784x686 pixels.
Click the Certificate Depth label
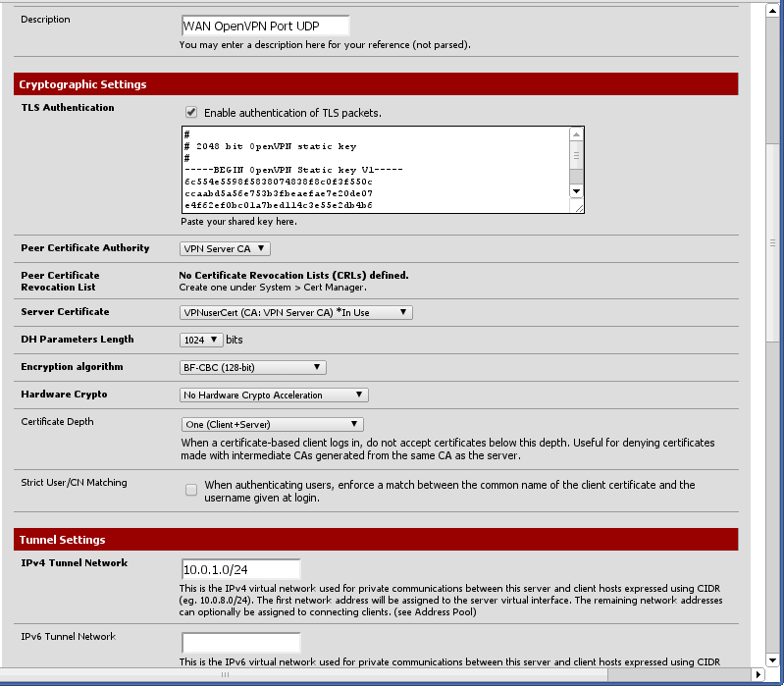[x=57, y=421]
